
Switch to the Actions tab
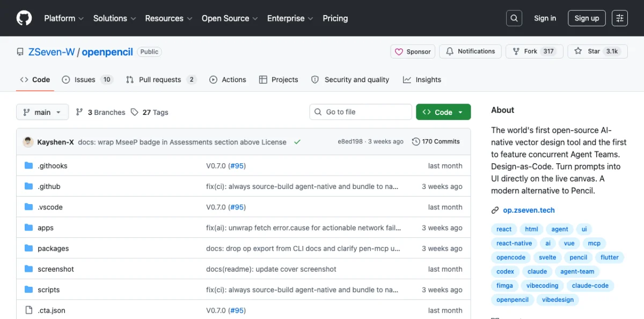228,79
